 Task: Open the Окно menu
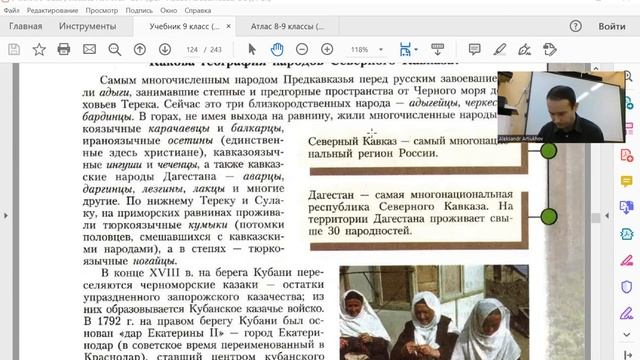[x=169, y=10]
